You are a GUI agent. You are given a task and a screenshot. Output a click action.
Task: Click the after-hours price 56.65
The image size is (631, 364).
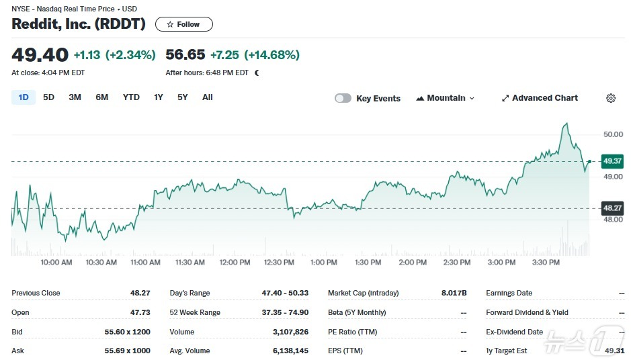coord(185,54)
